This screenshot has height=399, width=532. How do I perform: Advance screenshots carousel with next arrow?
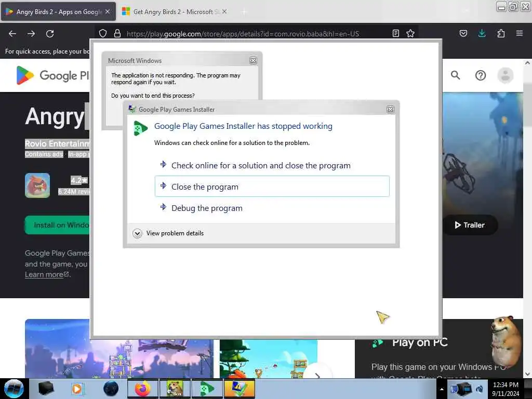[317, 375]
